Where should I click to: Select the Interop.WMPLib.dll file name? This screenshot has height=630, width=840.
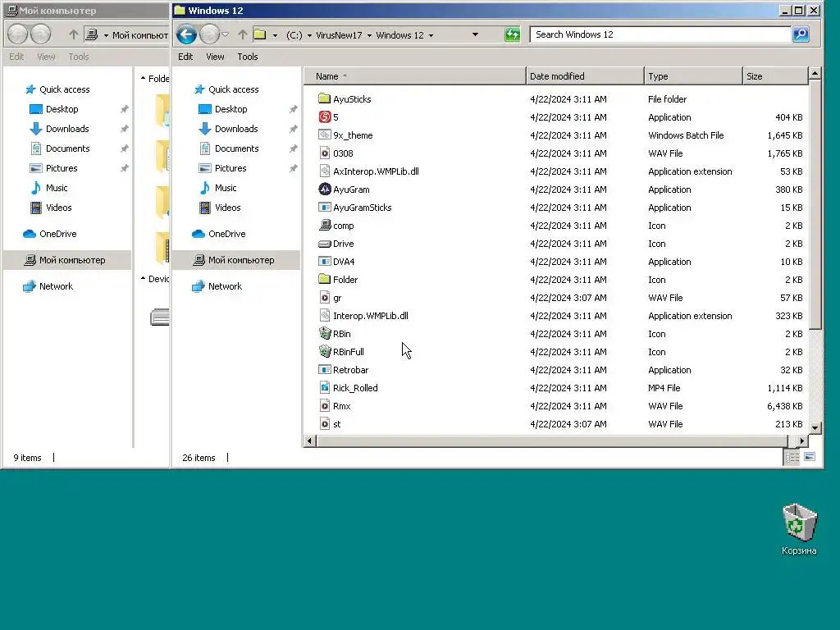point(371,316)
